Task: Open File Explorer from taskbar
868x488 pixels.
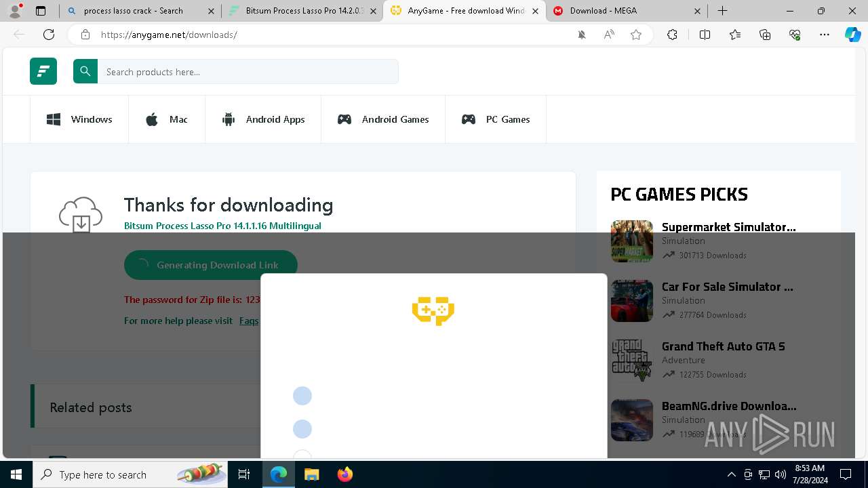Action: (x=311, y=474)
